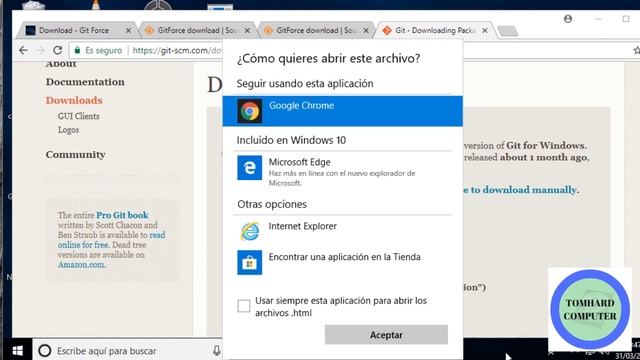
Task: Open the Community sidebar link
Action: point(76,154)
